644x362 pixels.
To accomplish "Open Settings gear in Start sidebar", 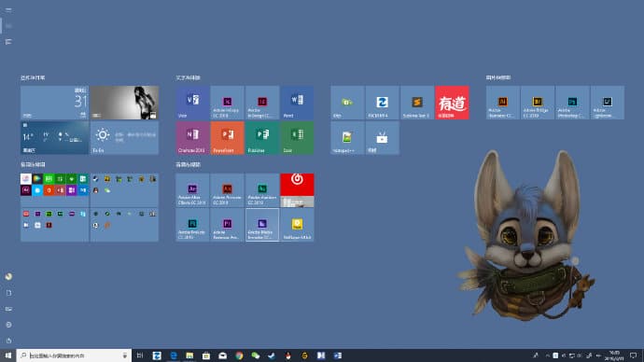I will pyautogui.click(x=8, y=325).
